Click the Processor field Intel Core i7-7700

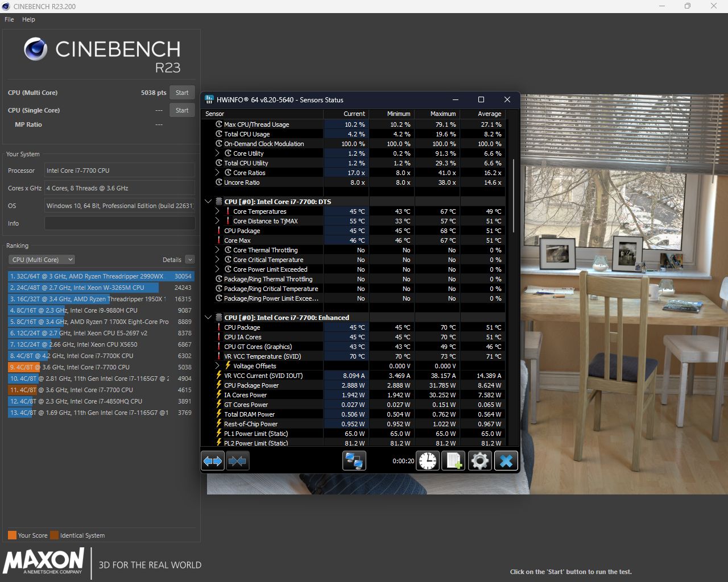coord(119,171)
